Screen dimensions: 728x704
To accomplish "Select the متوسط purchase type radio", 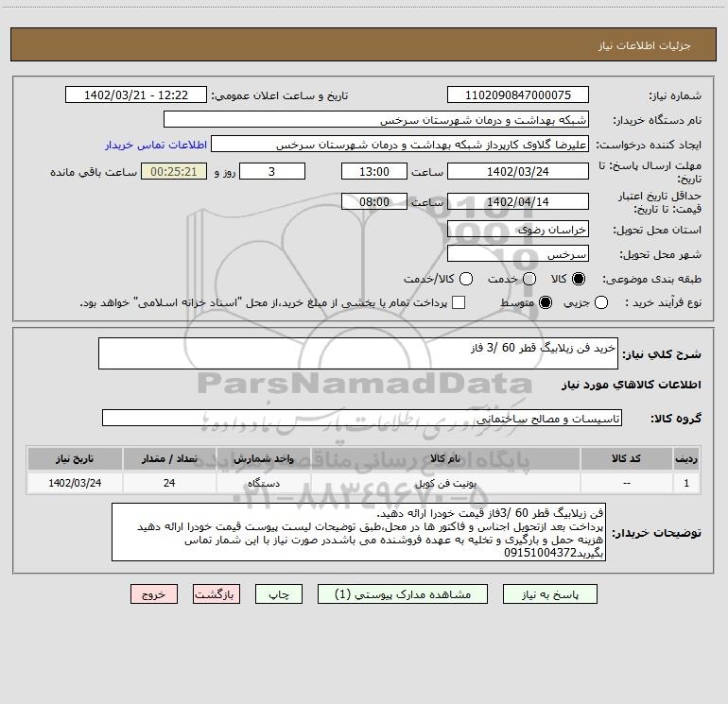I will click(x=546, y=302).
